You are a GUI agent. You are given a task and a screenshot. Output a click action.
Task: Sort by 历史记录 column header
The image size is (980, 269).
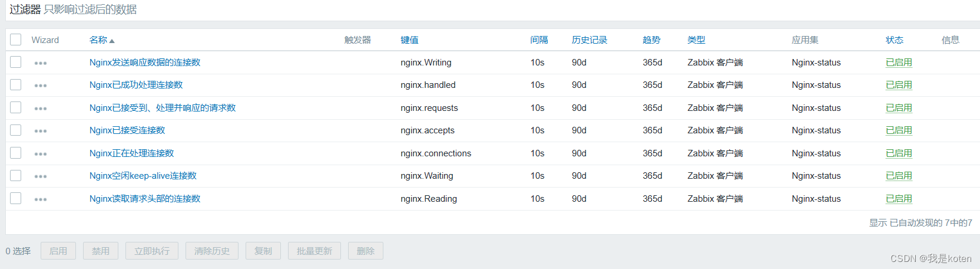point(589,40)
